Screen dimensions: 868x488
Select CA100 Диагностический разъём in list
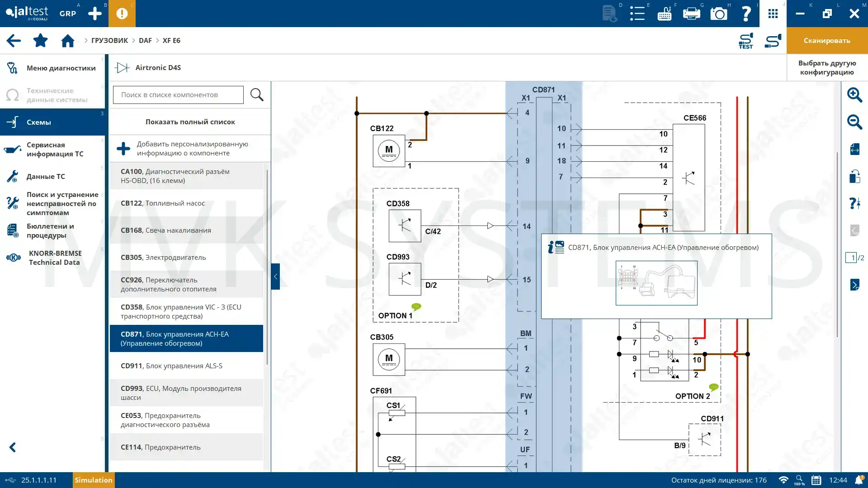(186, 176)
